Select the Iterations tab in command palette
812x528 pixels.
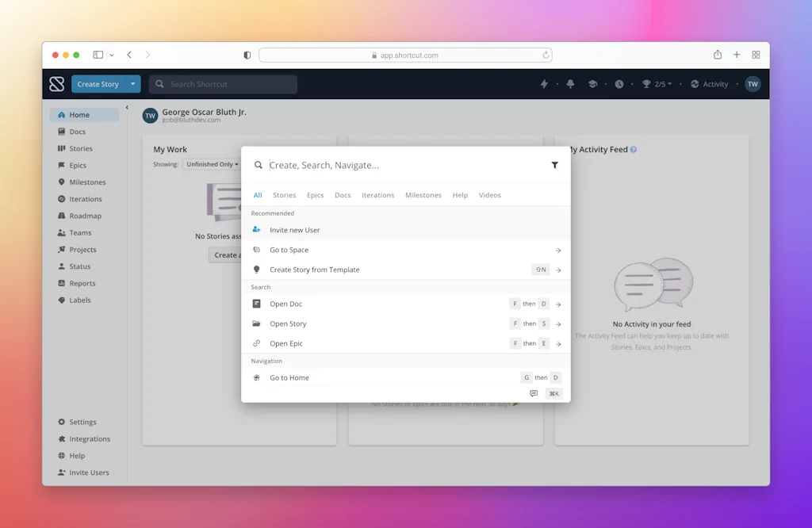[x=377, y=195]
